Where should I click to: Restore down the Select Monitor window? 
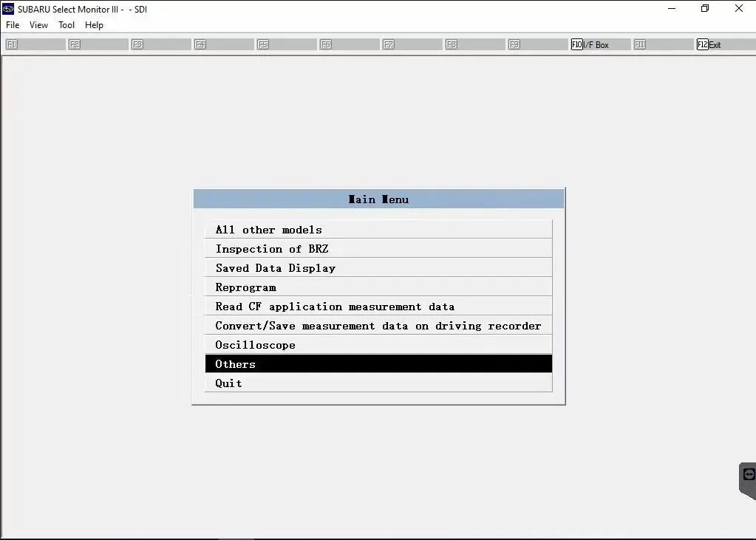tap(705, 9)
